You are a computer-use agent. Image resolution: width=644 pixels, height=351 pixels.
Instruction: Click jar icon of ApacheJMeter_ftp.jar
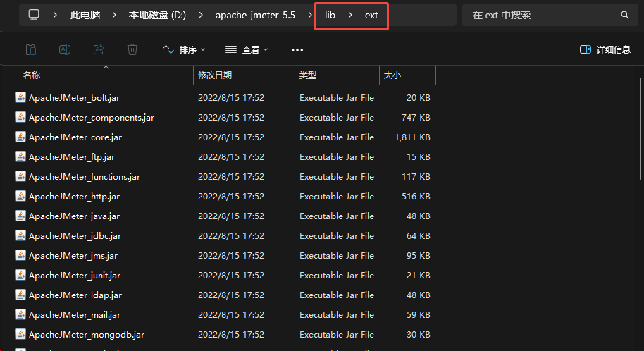[x=20, y=156]
